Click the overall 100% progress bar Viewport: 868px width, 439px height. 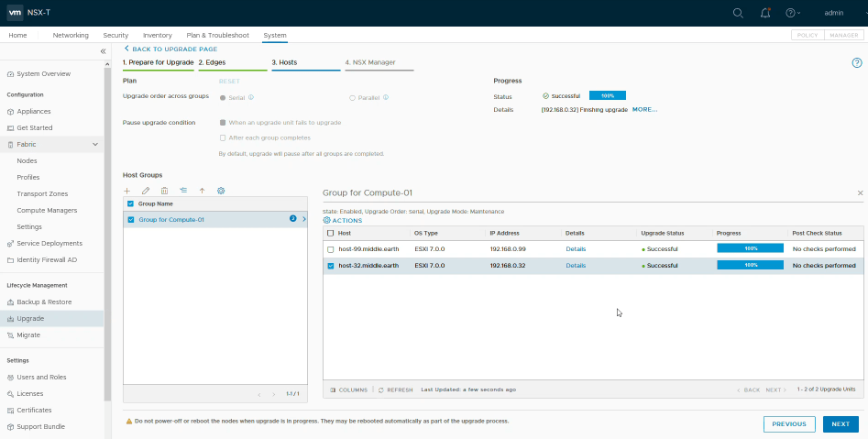pos(607,95)
